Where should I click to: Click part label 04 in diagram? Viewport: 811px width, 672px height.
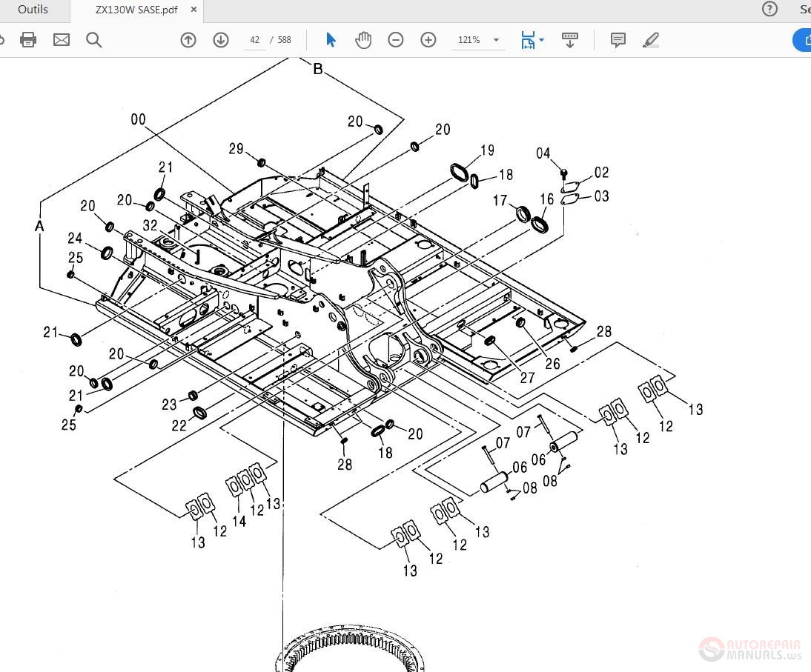click(543, 153)
